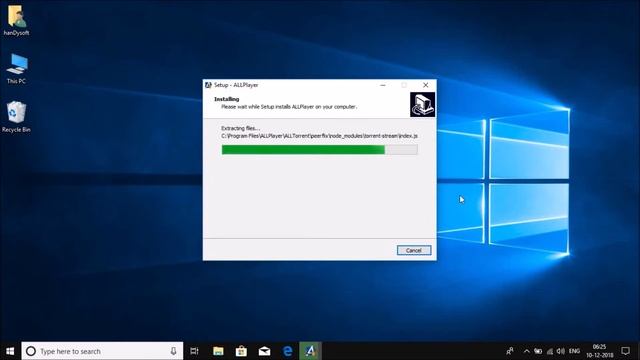Viewport: 640px width, 360px height.
Task: Minimize the Setup - ALLPlayer window
Action: click(383, 85)
